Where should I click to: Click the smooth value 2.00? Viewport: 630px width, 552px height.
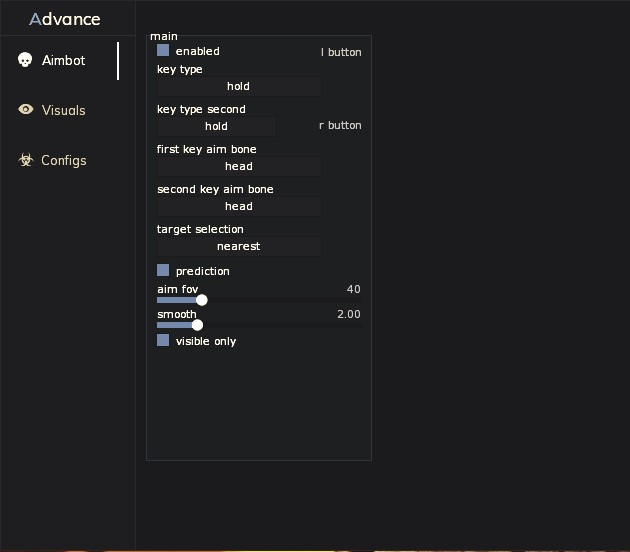point(349,314)
